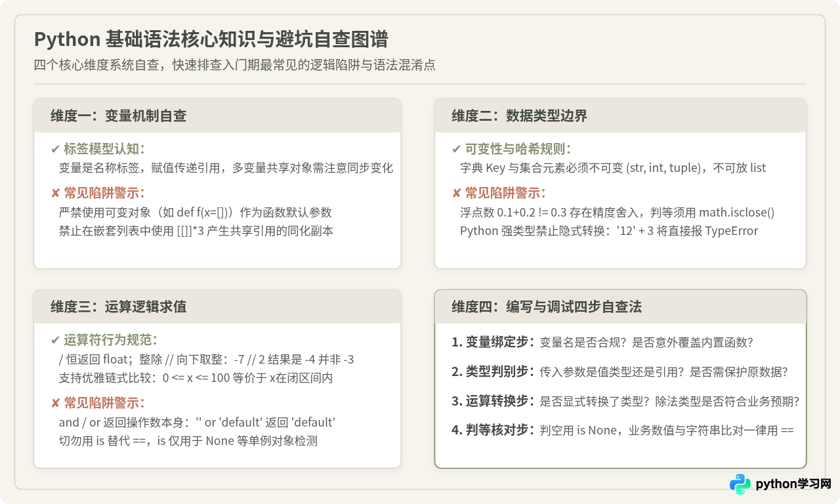
Task: Click the line "变量是名称标签，赋值传递引用"
Action: [226, 168]
